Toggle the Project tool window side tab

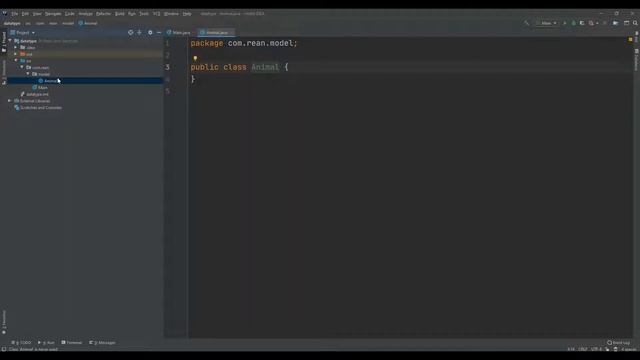(x=4, y=42)
